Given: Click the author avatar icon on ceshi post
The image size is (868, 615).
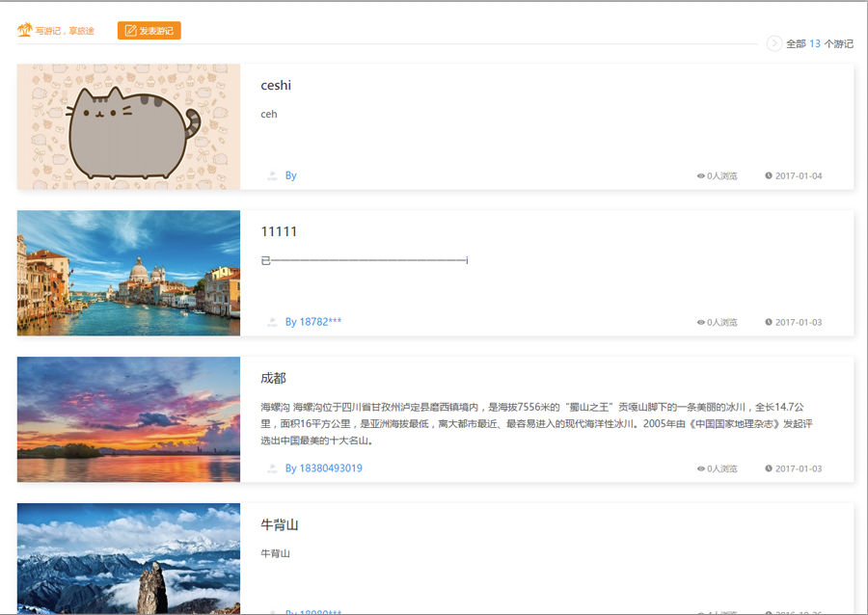Looking at the screenshot, I should point(272,175).
